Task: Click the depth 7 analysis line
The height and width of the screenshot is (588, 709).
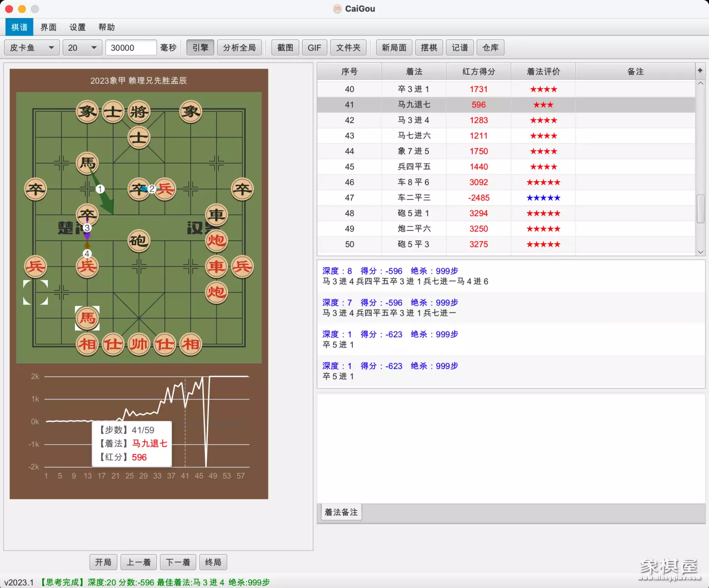Action: tap(511, 308)
